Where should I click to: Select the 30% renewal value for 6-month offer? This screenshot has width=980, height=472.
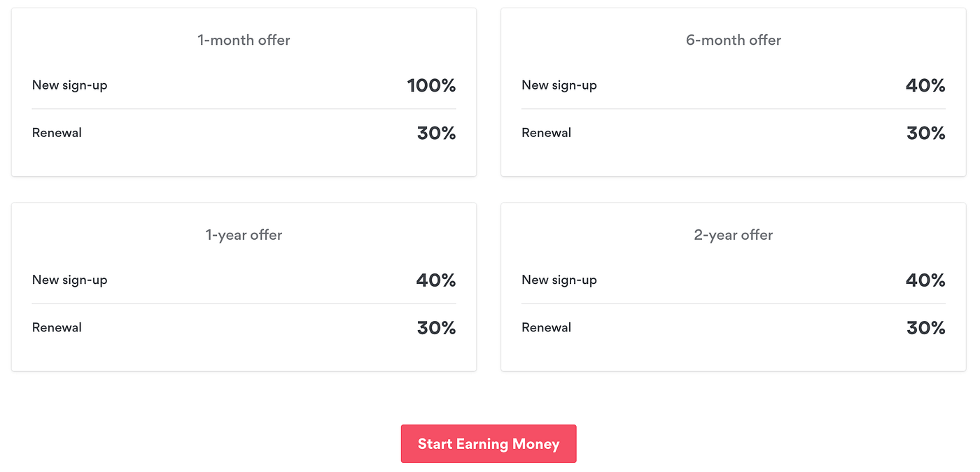tap(925, 134)
